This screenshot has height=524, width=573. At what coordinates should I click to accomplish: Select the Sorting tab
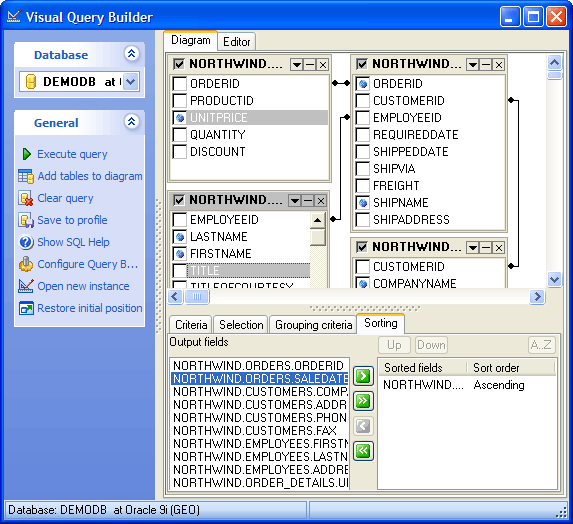coord(380,323)
